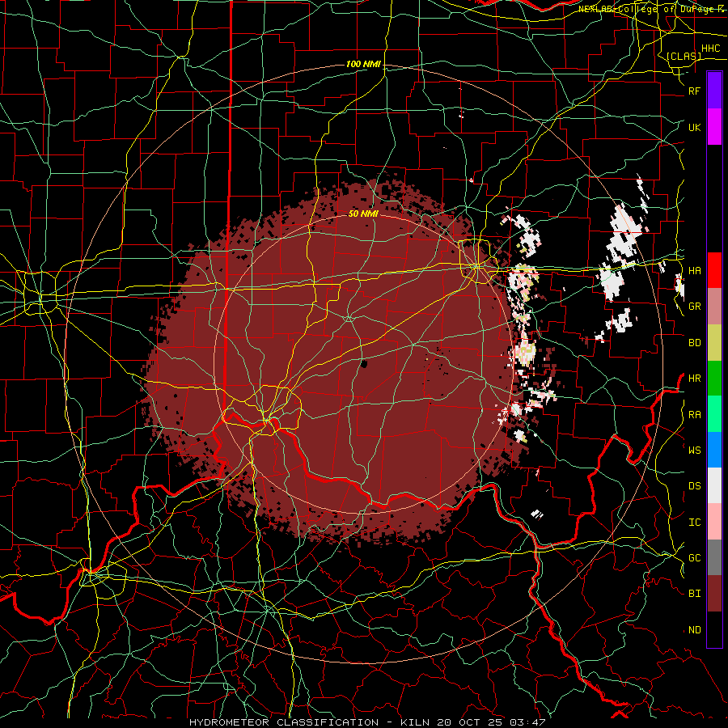Image resolution: width=728 pixels, height=728 pixels.
Task: Click the dark brown BI legend swatch
Action: 714,594
